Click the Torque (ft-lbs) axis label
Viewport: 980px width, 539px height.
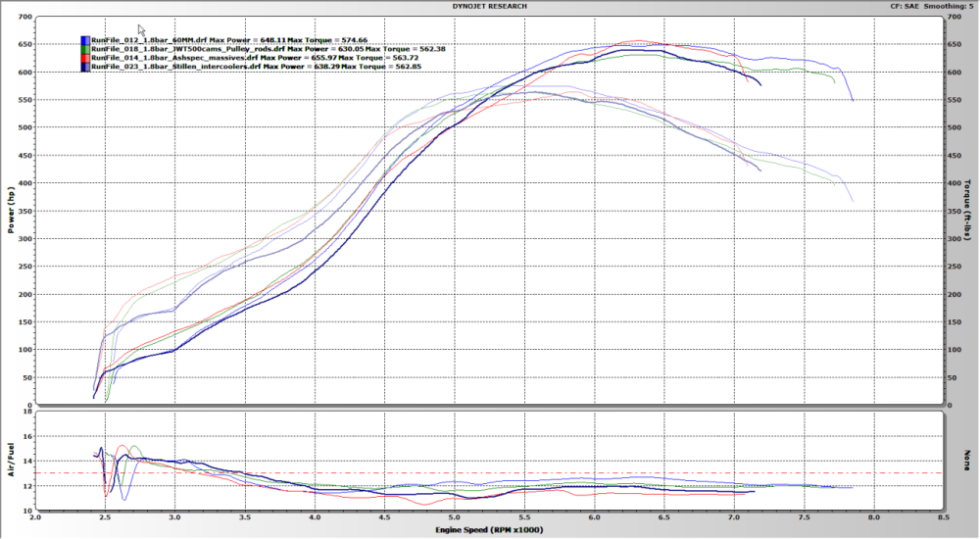tap(967, 211)
